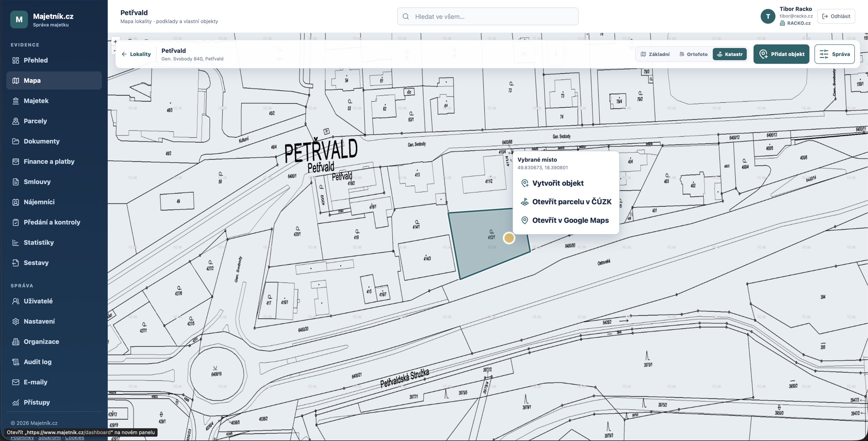Focus the Hledat ve všem search field
868x441 pixels.
(487, 17)
